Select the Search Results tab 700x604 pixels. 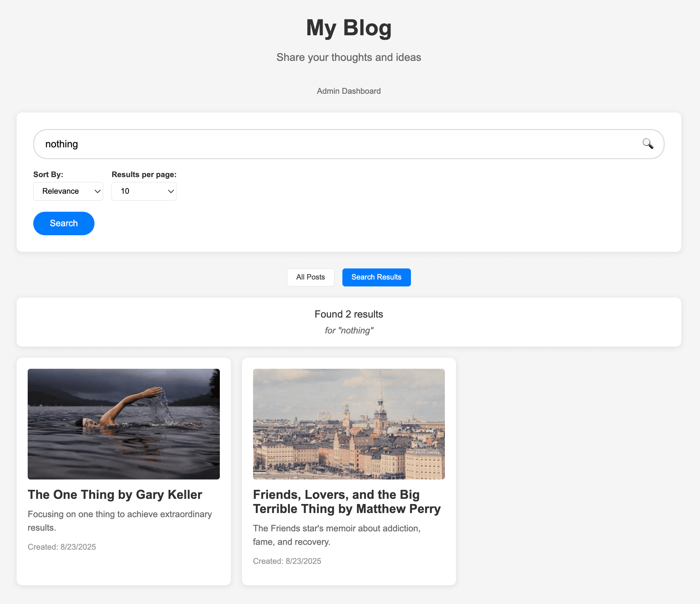[x=376, y=277]
